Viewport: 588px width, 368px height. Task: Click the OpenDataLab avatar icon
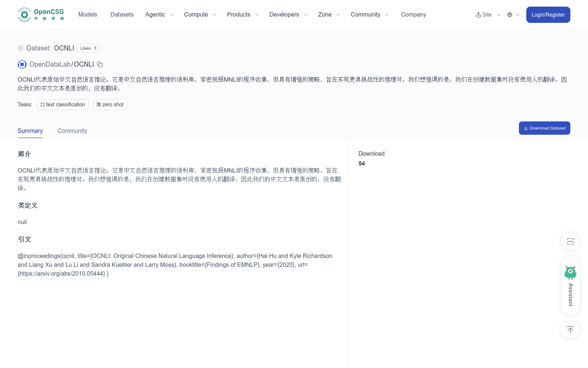click(22, 64)
